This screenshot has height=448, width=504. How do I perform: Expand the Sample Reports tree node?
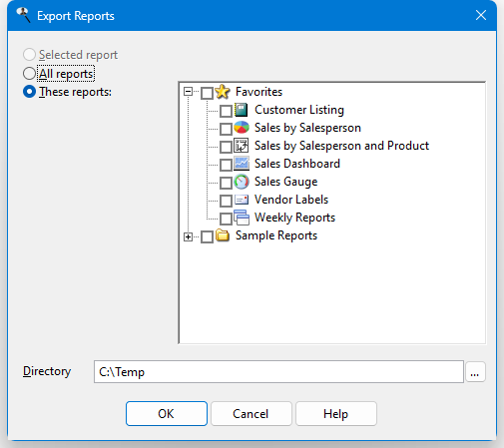(x=188, y=236)
